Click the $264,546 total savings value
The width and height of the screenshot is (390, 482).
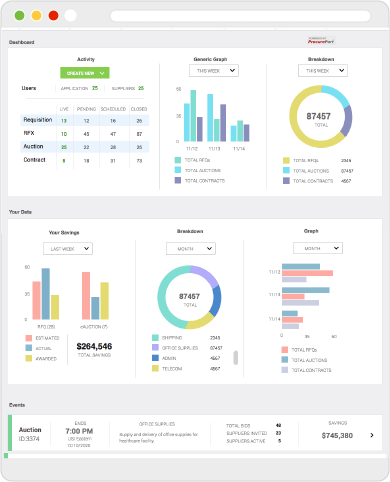point(94,346)
